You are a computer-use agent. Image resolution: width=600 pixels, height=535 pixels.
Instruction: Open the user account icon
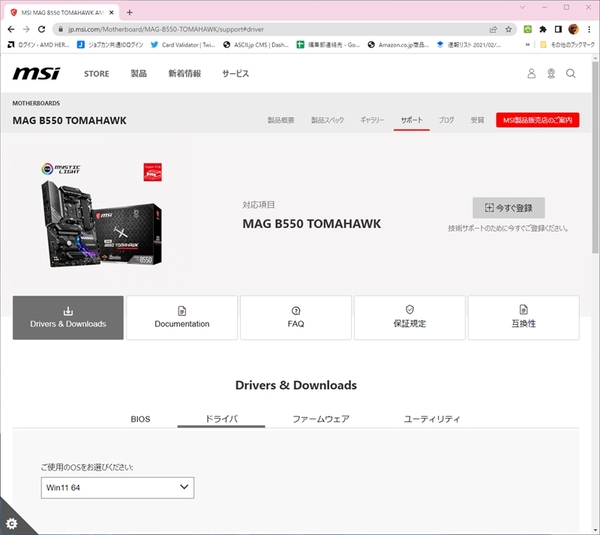coord(532,74)
